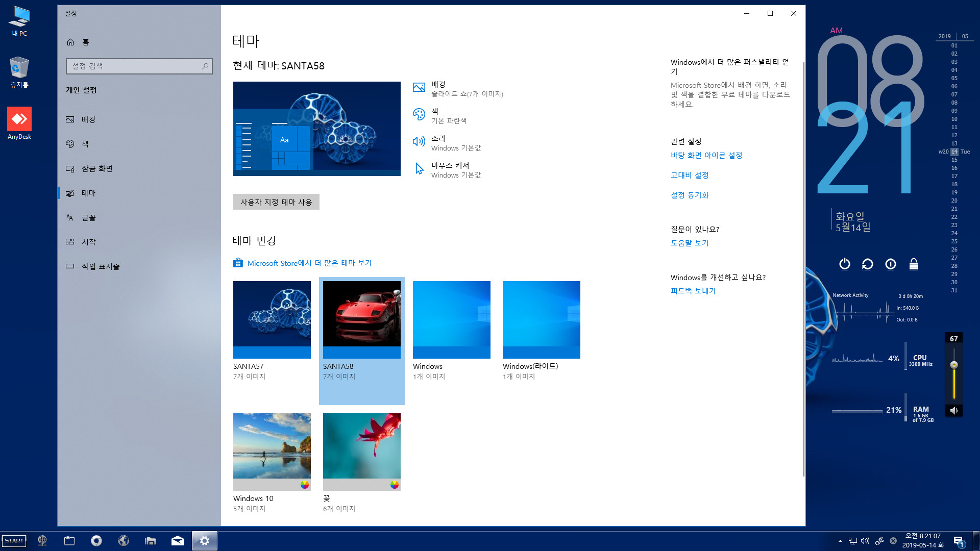Open the mail envelope taskbar icon
This screenshot has height=551, width=980.
(178, 541)
